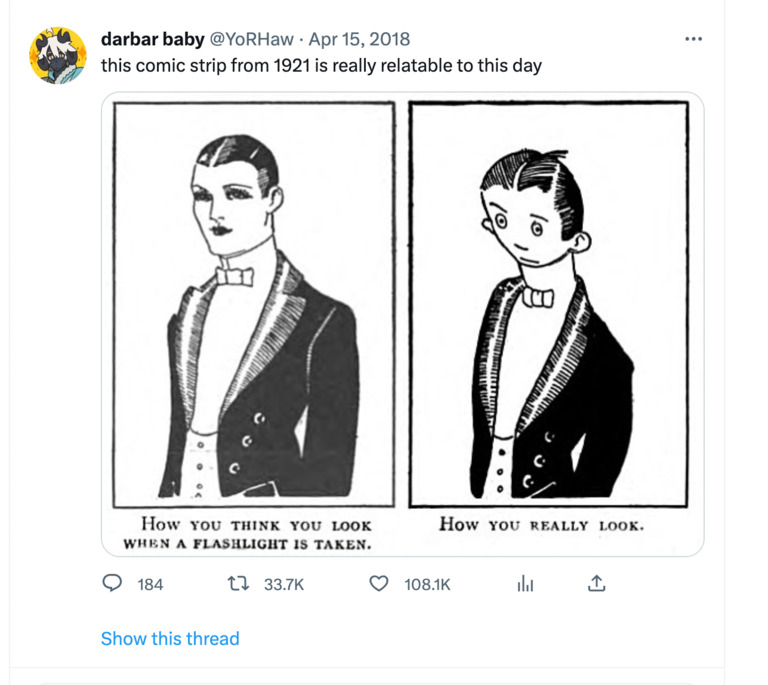This screenshot has width=768, height=685.
Task: Open the @YoRHaw handle link
Action: click(x=252, y=39)
